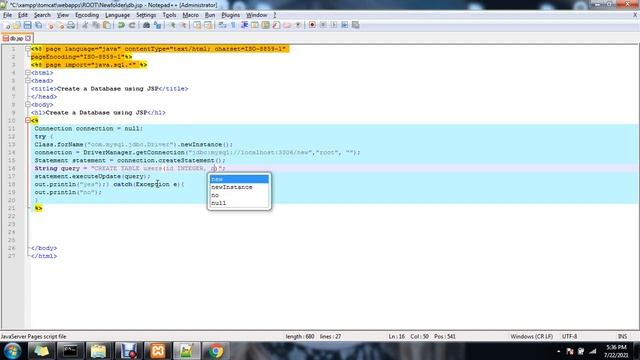Image resolution: width=640 pixels, height=360 pixels.
Task: Click the Zoom Out icon
Action: (184, 25)
